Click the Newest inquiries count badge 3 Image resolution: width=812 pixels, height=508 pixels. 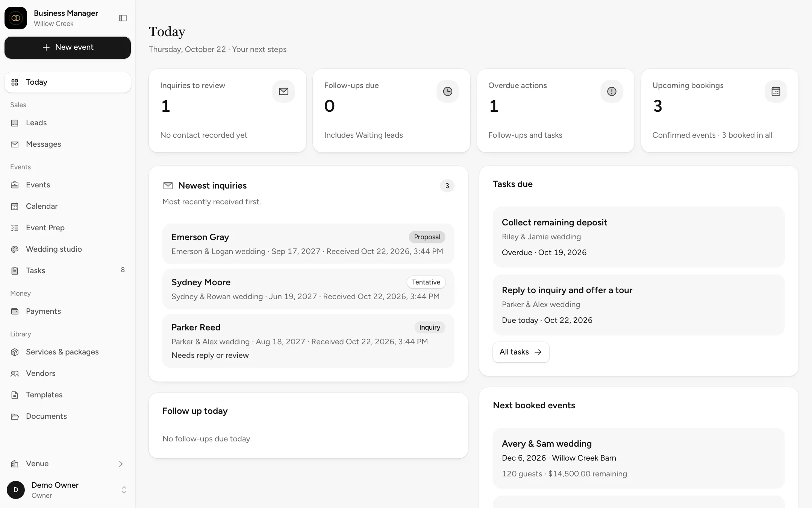[447, 186]
